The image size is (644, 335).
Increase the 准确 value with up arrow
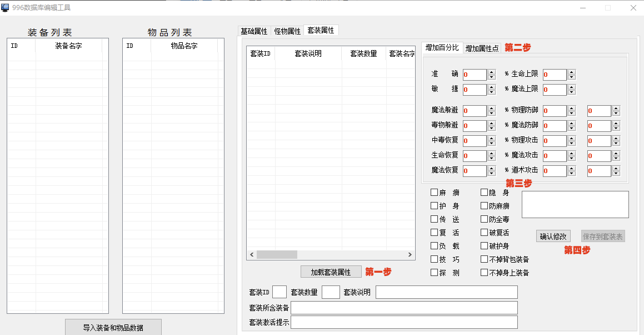click(492, 72)
